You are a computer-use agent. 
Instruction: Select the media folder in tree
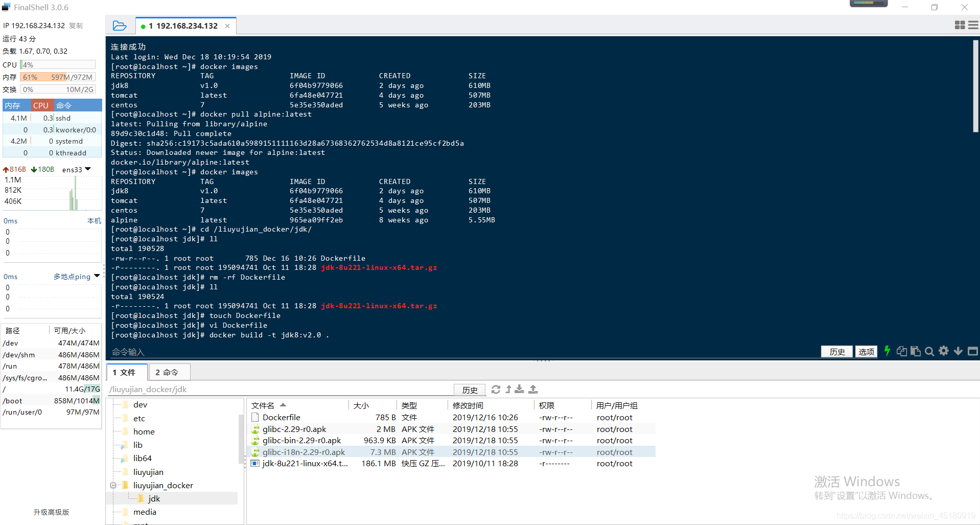coord(145,512)
